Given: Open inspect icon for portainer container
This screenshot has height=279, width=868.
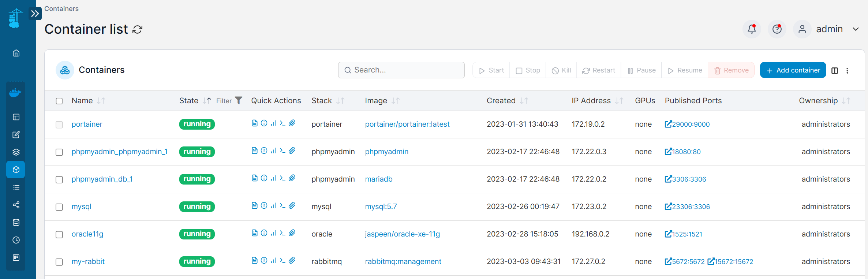Looking at the screenshot, I should 264,123.
